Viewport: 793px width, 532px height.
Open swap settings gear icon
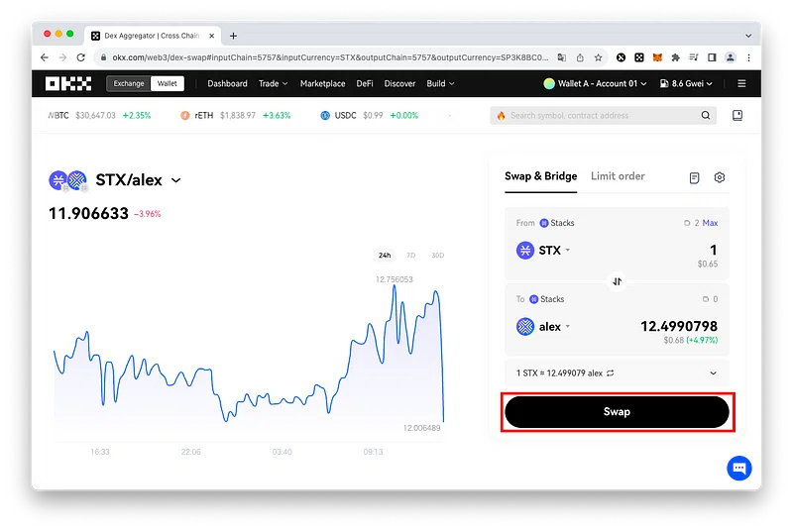click(x=720, y=177)
